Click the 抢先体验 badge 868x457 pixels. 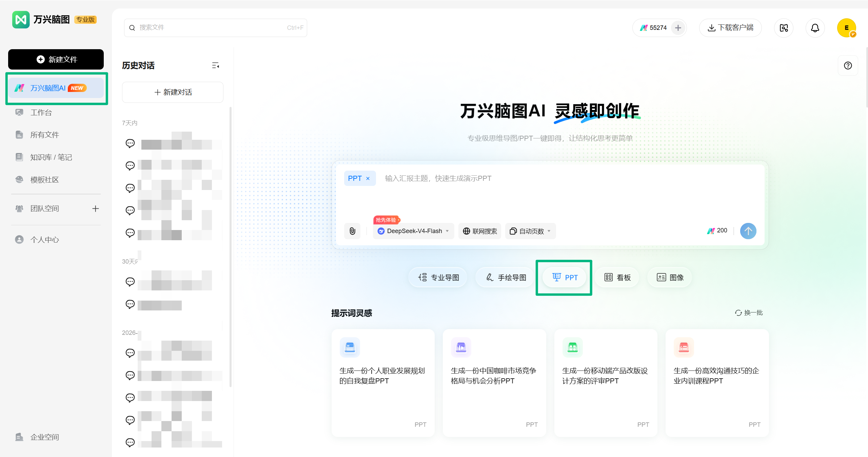coord(387,220)
